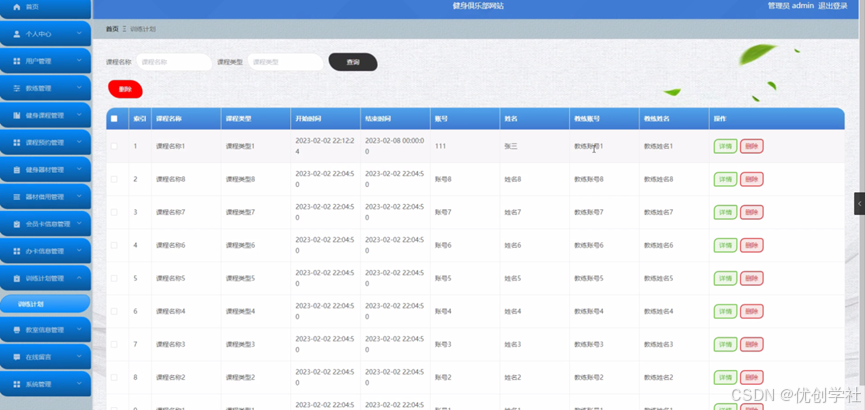Click the 教练姓名 column header
This screenshot has height=410, width=865.
[656, 119]
